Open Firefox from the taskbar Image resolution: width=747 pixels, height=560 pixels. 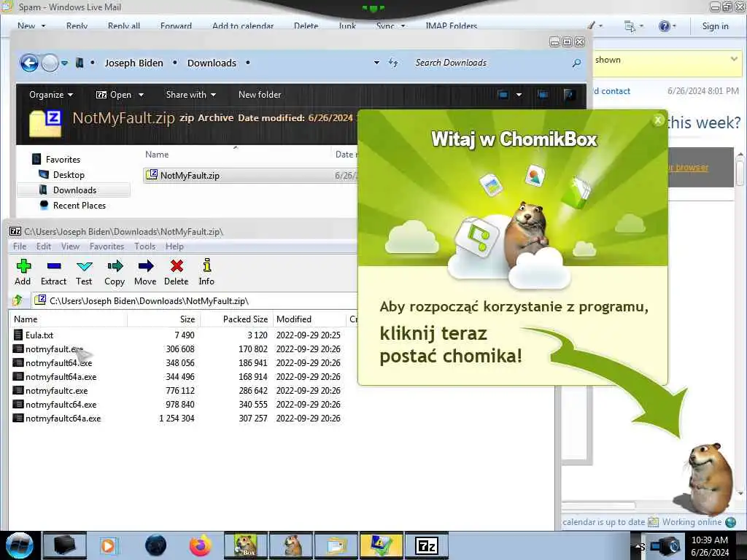[201, 545]
